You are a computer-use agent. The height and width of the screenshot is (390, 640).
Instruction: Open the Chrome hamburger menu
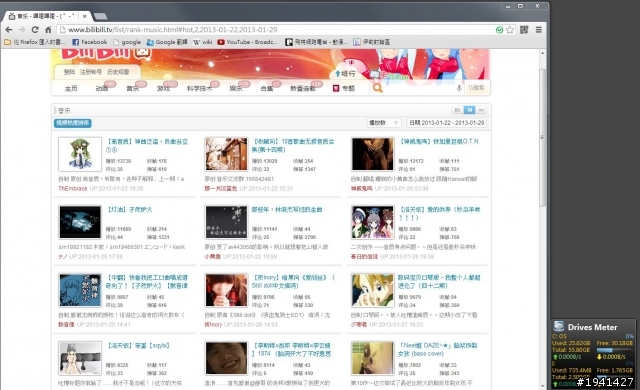point(539,30)
